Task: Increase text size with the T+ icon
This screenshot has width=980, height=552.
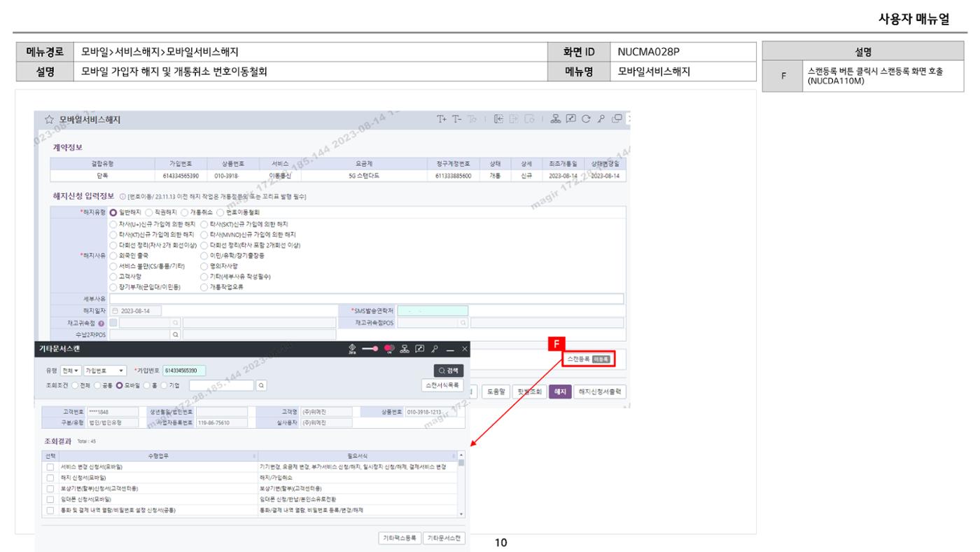Action: [x=442, y=120]
